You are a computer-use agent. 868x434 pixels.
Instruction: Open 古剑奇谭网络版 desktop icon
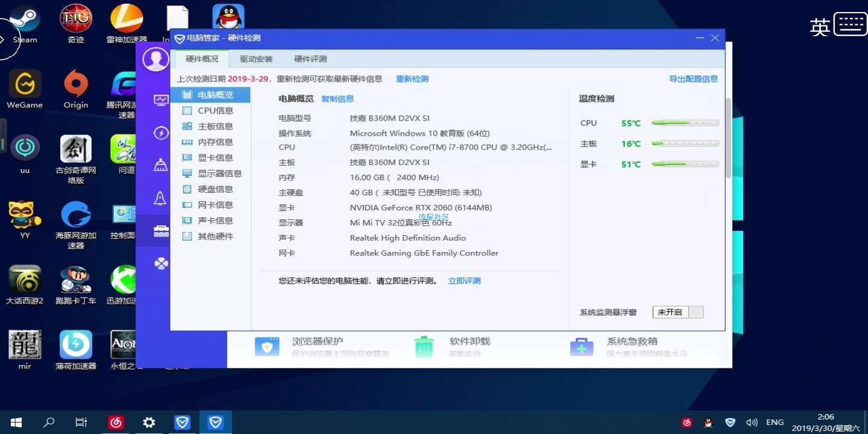[x=76, y=159]
